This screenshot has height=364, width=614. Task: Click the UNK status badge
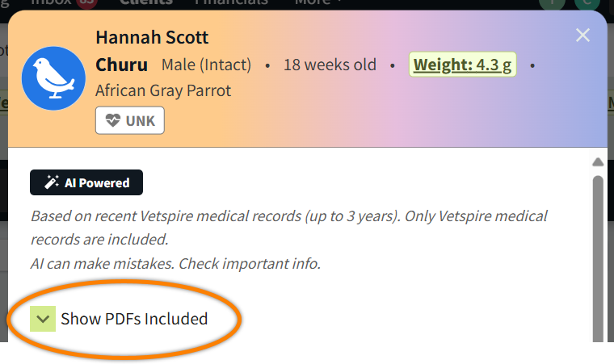pyautogui.click(x=130, y=121)
